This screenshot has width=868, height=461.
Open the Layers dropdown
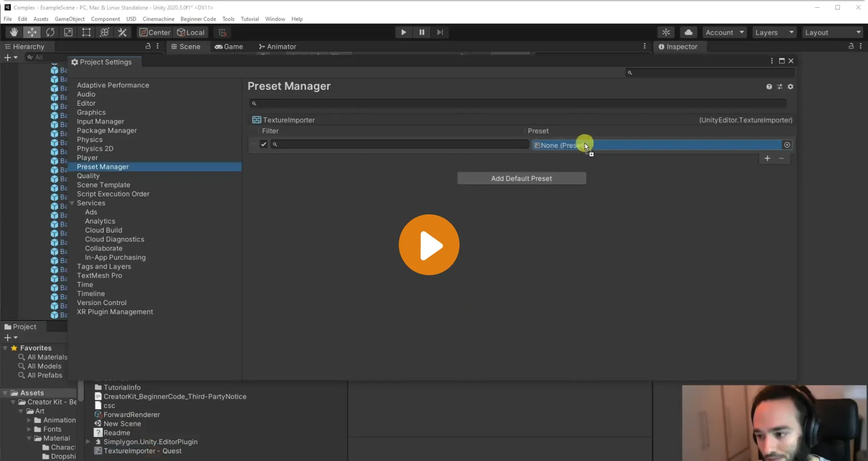pos(774,32)
